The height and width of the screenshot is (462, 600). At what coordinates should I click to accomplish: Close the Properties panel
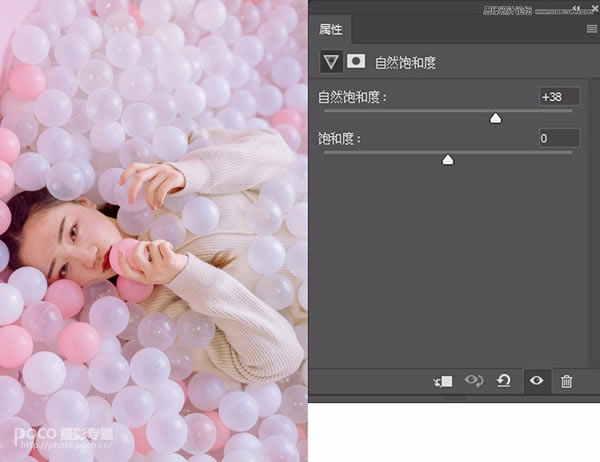[x=595, y=8]
